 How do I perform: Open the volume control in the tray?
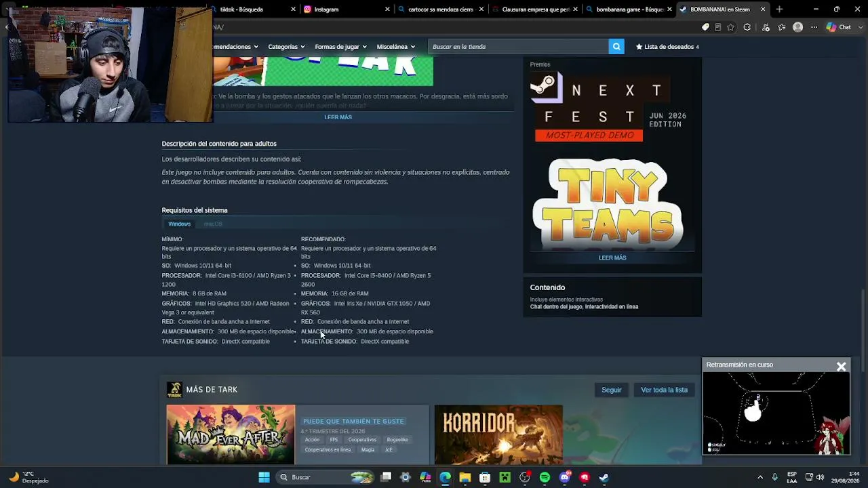(x=821, y=477)
